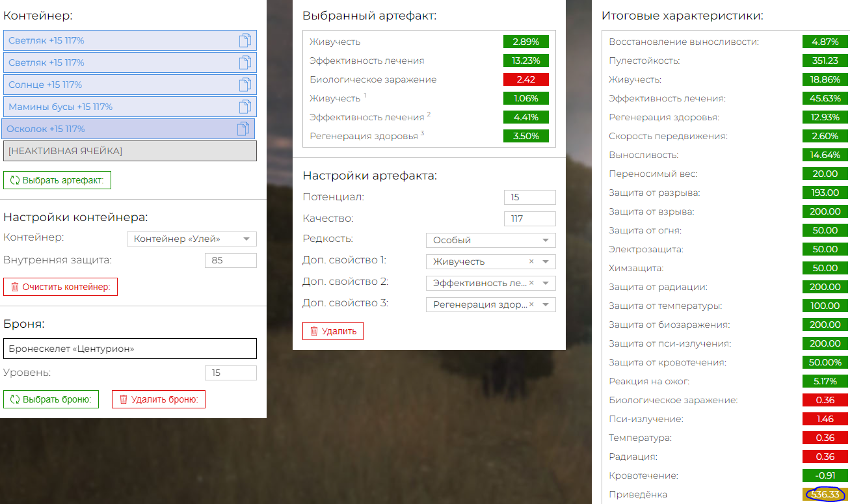The width and height of the screenshot is (850, 504).
Task: Copy the «Солнце +15 117%» artifact icon
Action: click(x=245, y=85)
